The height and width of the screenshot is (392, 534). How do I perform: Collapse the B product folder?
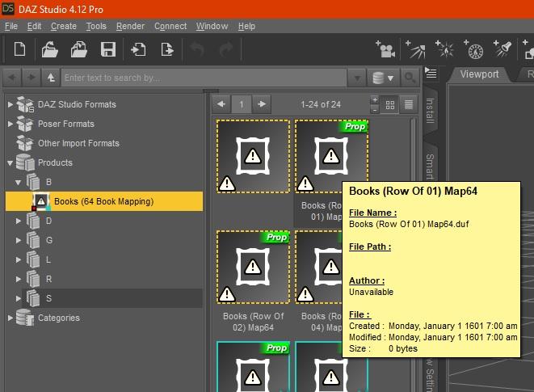(x=19, y=183)
